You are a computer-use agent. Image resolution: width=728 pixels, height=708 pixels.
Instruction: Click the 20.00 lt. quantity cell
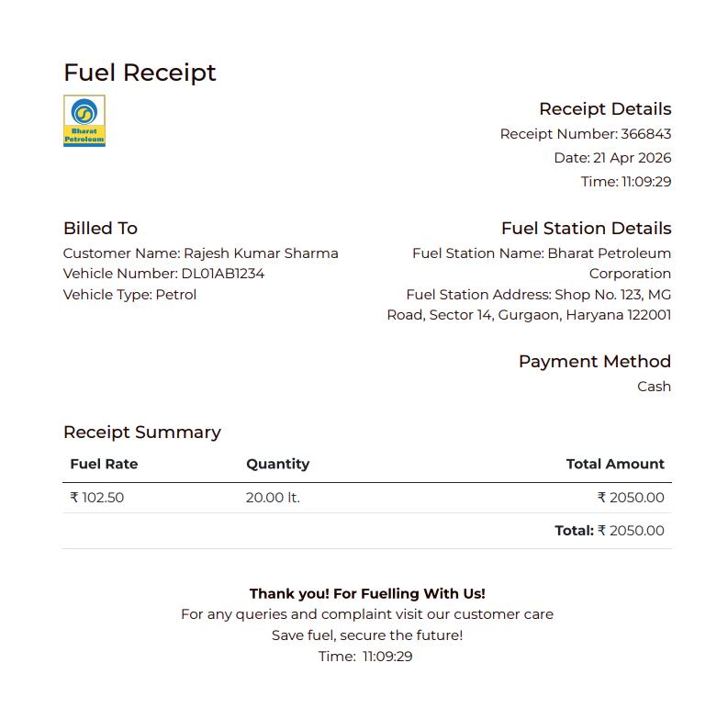[x=273, y=498]
